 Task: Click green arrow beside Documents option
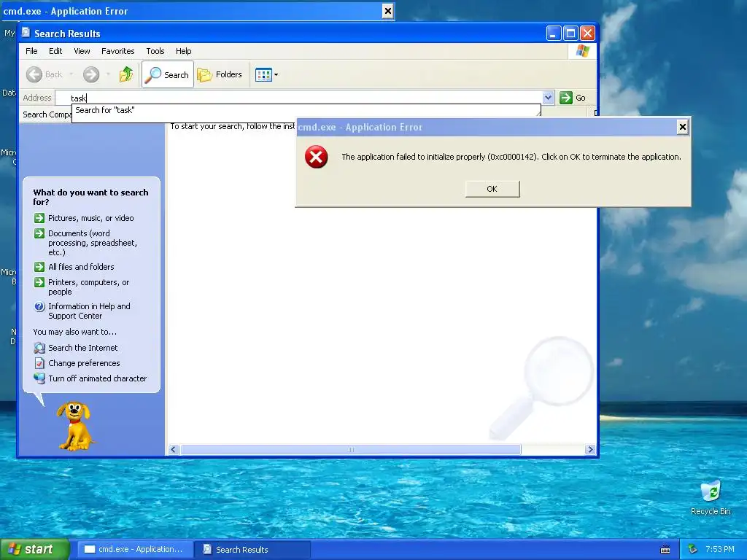click(39, 233)
